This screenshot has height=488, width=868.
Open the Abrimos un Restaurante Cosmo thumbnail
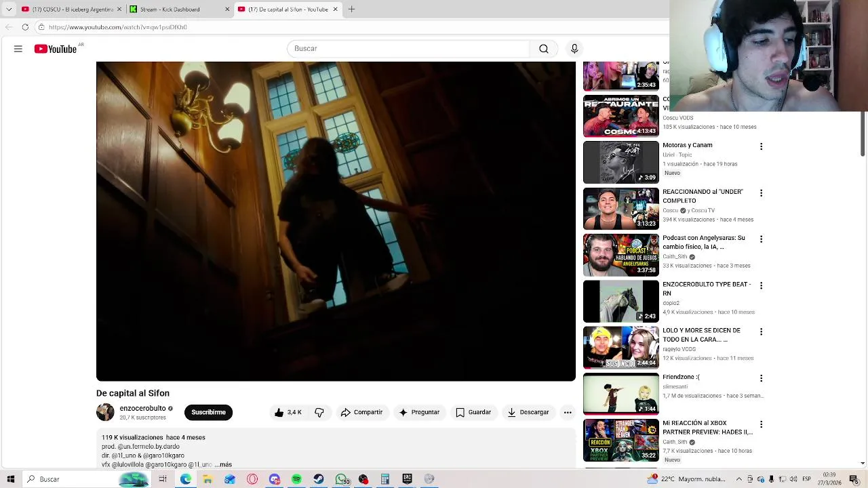coord(620,116)
